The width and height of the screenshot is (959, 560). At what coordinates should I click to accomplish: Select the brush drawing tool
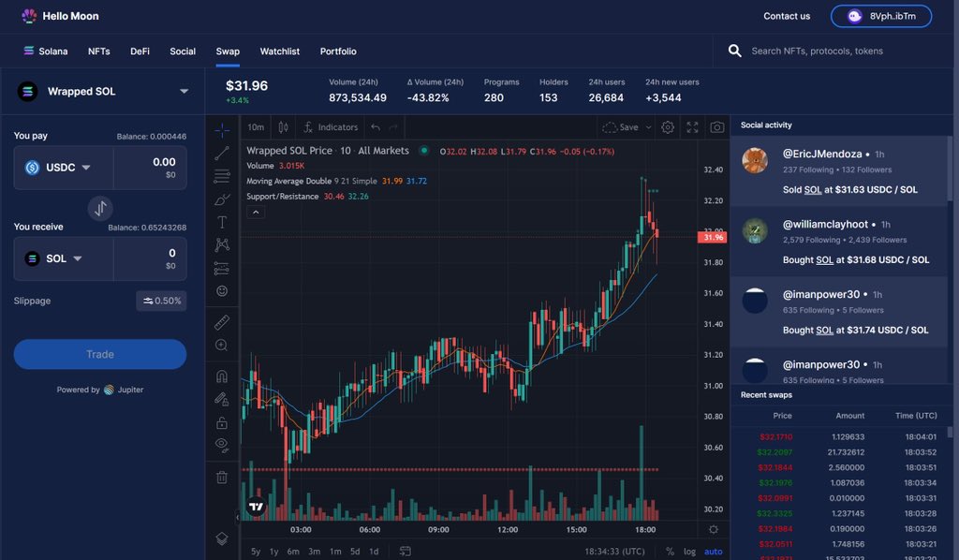(x=222, y=199)
